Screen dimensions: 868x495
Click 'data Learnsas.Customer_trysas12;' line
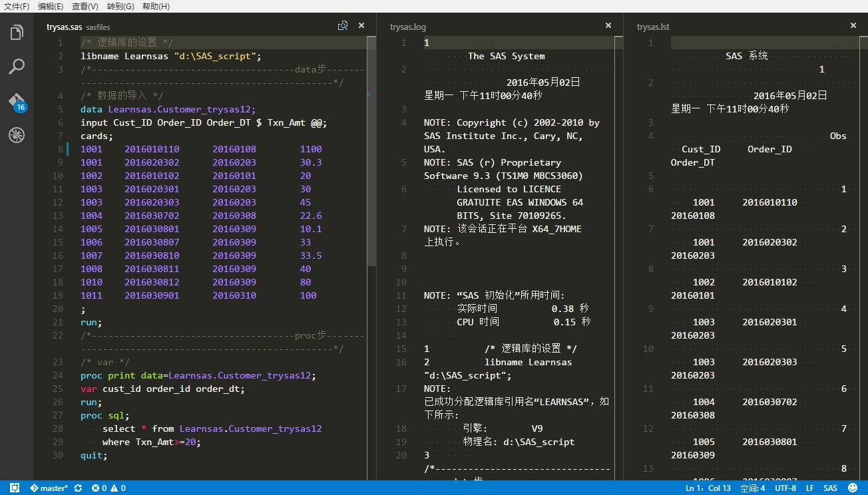[x=168, y=109]
